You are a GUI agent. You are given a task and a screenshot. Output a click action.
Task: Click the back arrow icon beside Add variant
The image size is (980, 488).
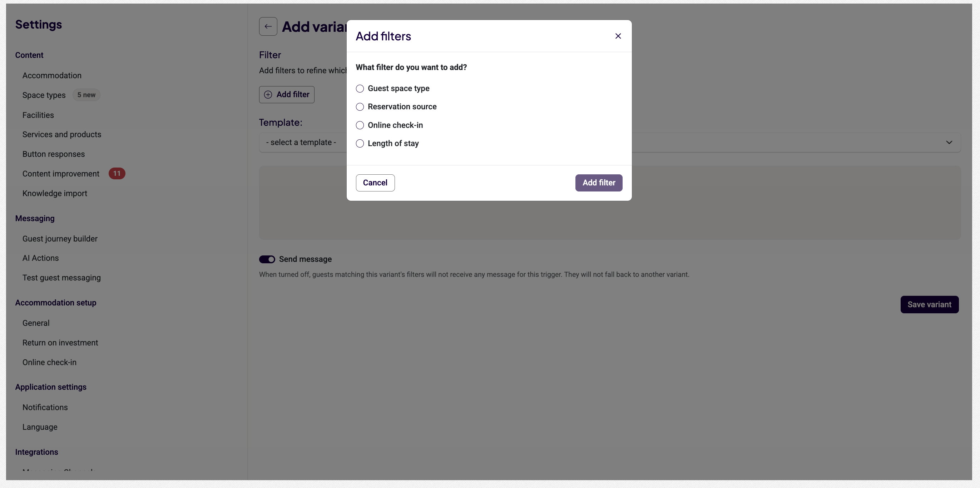(268, 27)
